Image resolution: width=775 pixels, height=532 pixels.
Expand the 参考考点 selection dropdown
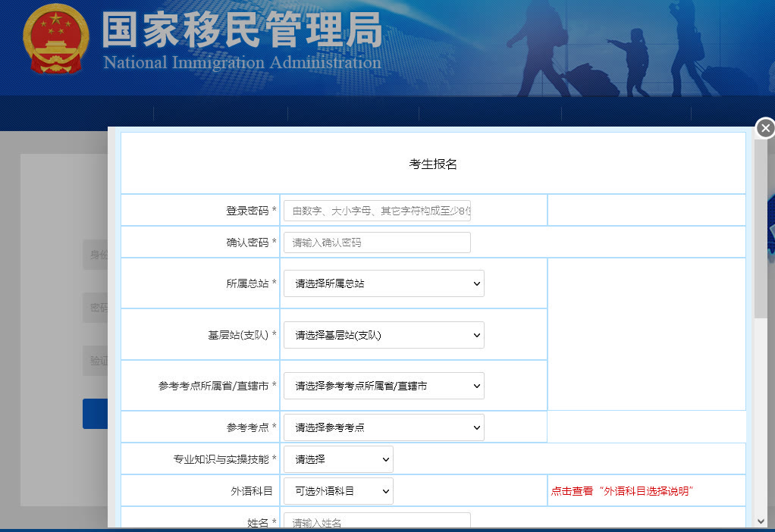[384, 427]
